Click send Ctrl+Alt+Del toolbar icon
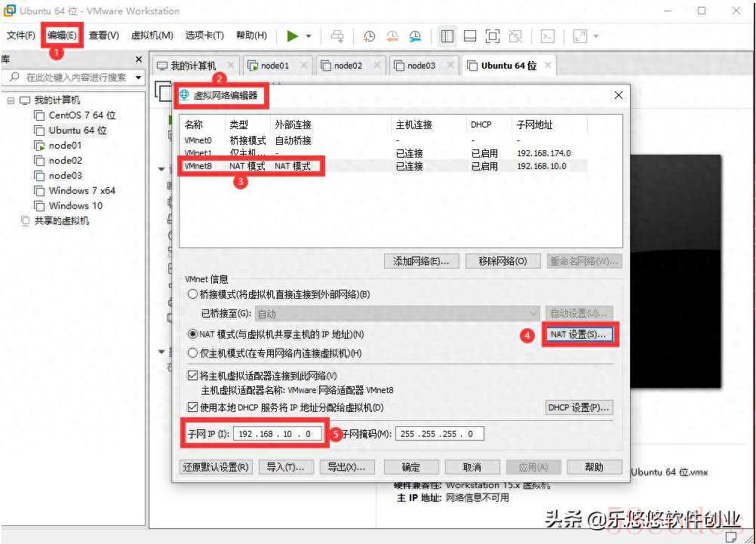Image resolution: width=756 pixels, height=544 pixels. tap(337, 36)
